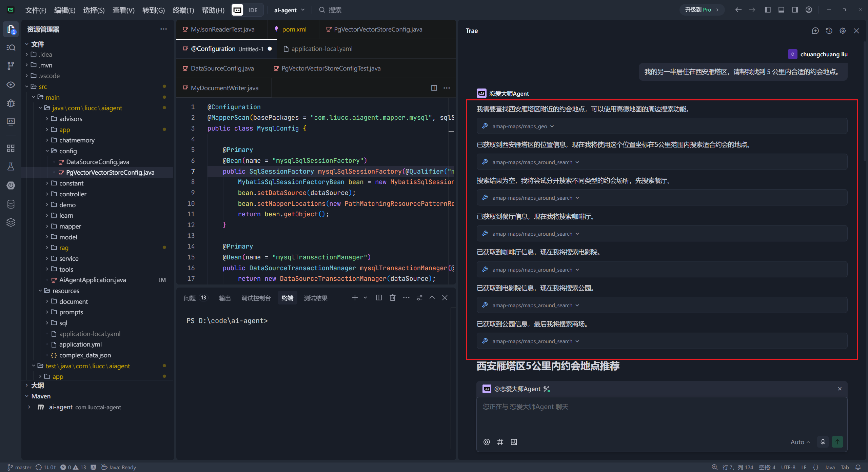Open the stacked layers icon in activity bar
The height and width of the screenshot is (472, 868).
click(11, 222)
